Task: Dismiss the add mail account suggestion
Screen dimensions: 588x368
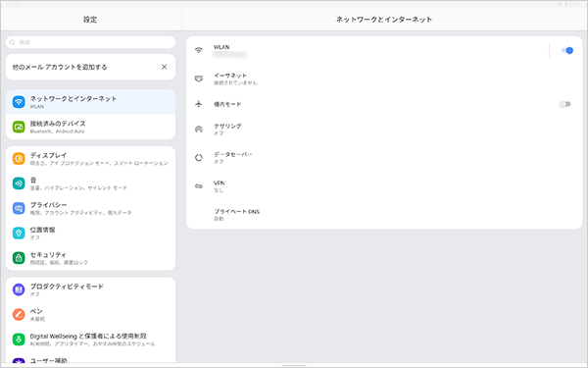Action: point(165,67)
